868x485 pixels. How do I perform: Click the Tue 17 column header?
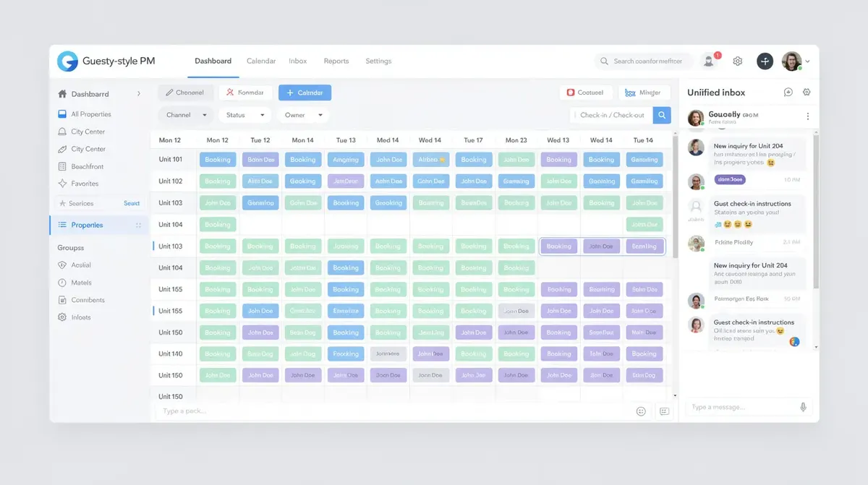474,140
